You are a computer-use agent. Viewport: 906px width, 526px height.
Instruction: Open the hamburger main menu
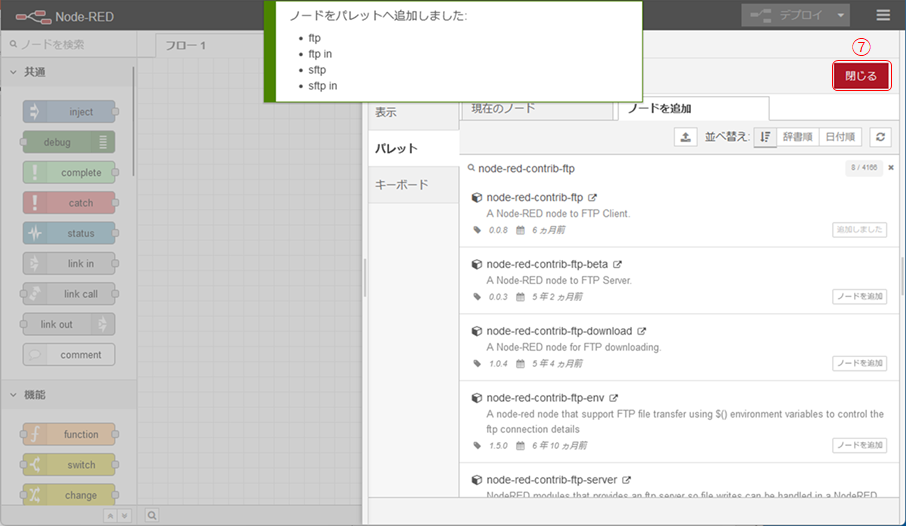[x=883, y=15]
